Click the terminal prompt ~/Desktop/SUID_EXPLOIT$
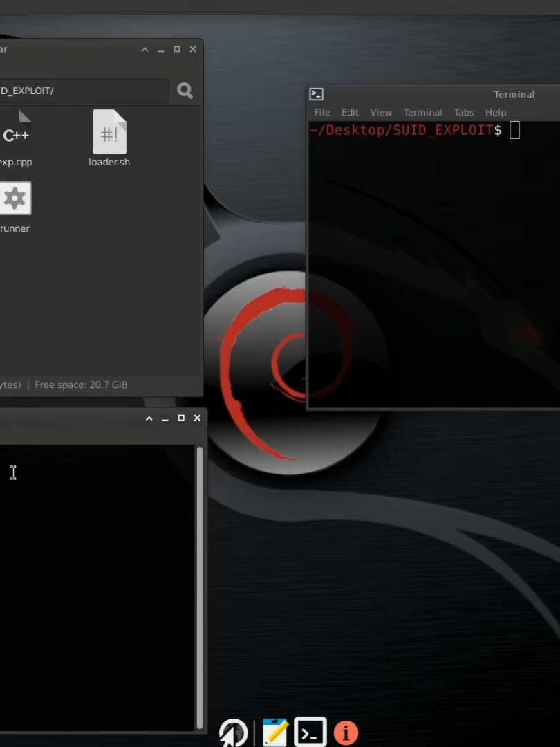The image size is (560, 747). pyautogui.click(x=405, y=130)
